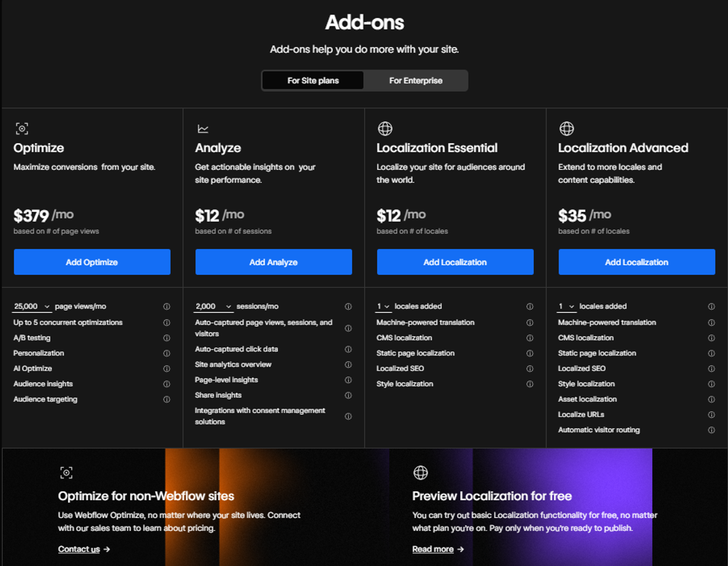Click 'based on # of sessions' text
The height and width of the screenshot is (566, 728).
(233, 231)
